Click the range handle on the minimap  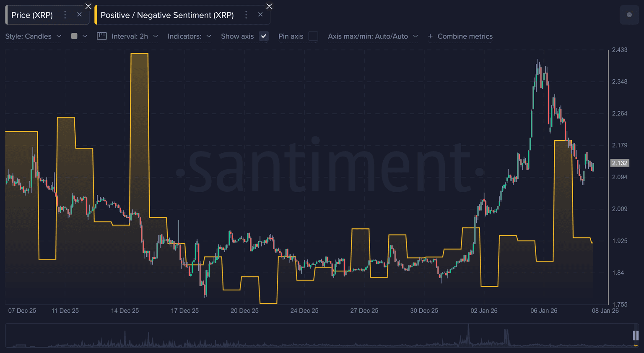point(635,335)
